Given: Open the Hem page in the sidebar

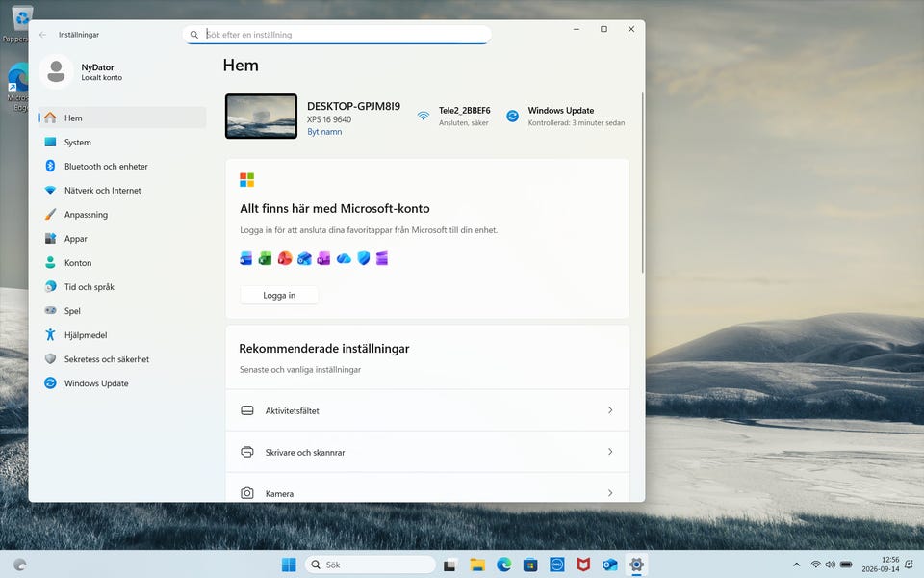Looking at the screenshot, I should coord(122,118).
